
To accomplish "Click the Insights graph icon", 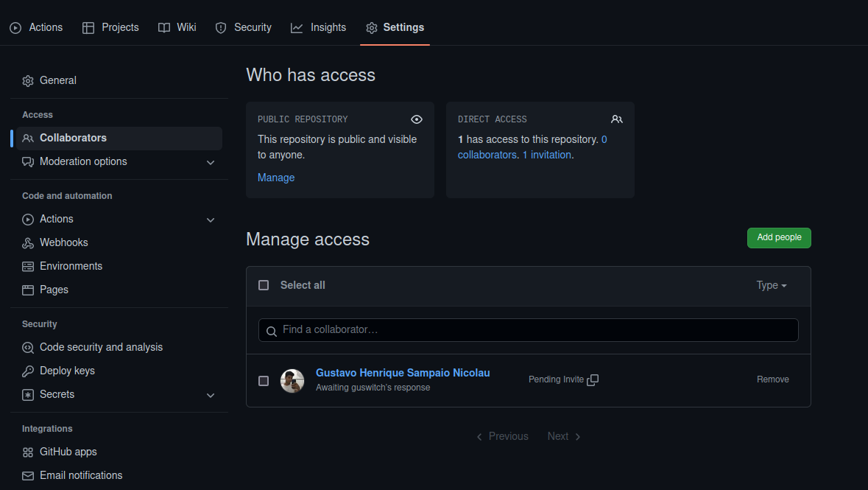I will click(297, 28).
